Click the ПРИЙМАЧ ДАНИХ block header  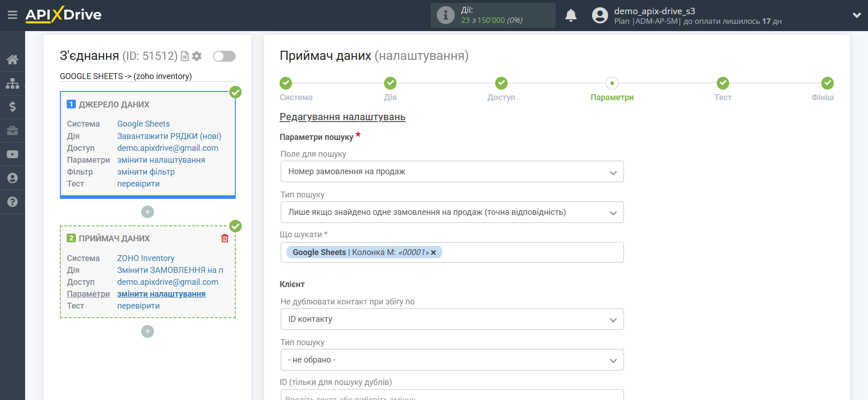click(114, 239)
